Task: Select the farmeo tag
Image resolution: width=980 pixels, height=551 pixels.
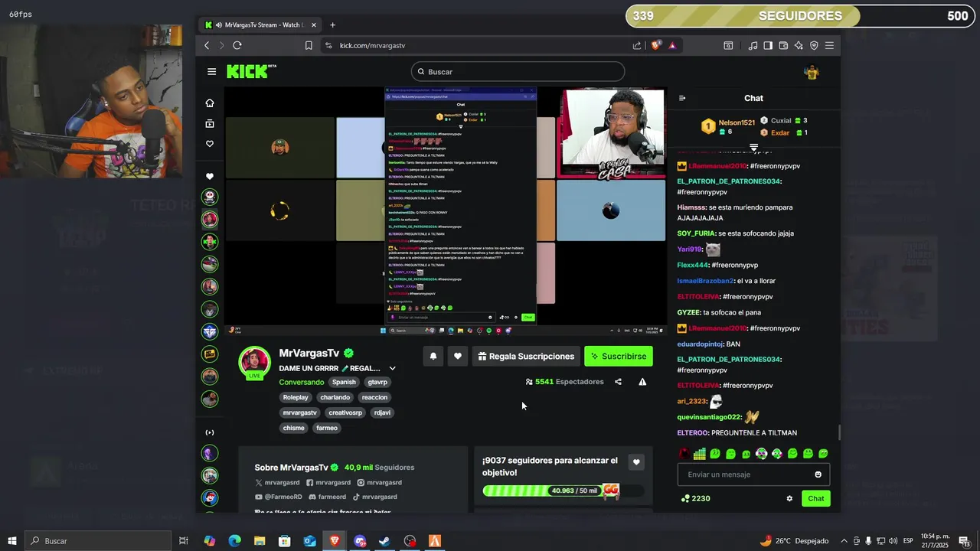Action: click(x=327, y=428)
